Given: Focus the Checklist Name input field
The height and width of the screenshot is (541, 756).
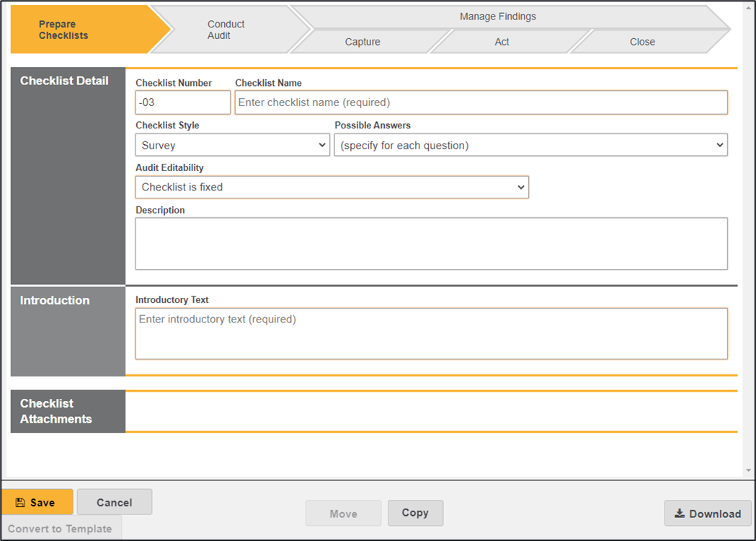Looking at the screenshot, I should 481,102.
